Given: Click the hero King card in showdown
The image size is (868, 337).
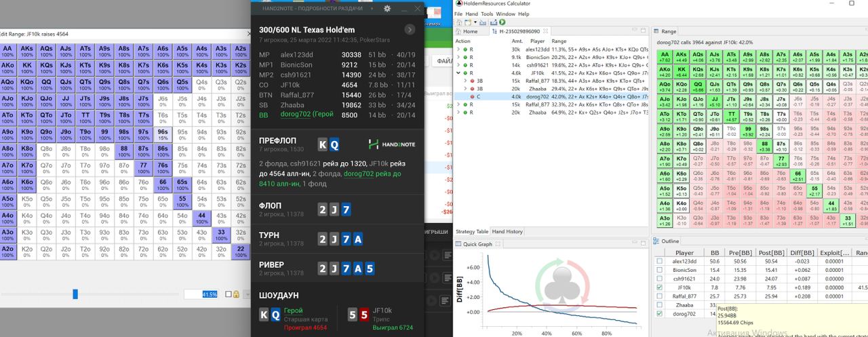Looking at the screenshot, I should tap(264, 314).
